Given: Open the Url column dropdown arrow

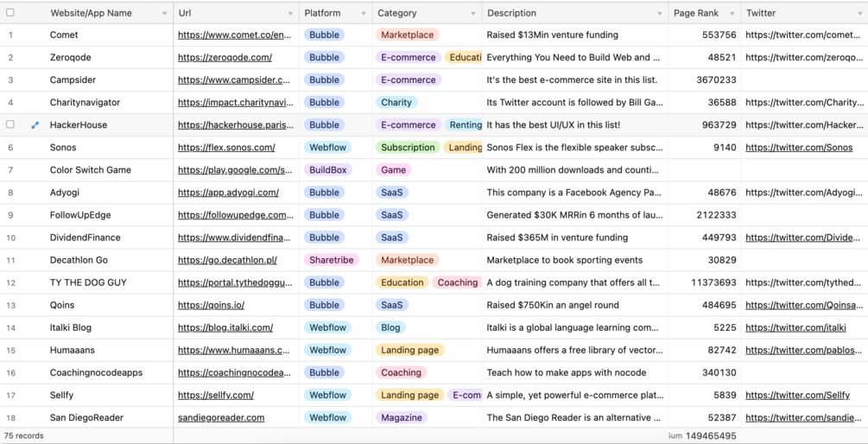Looking at the screenshot, I should [x=291, y=13].
